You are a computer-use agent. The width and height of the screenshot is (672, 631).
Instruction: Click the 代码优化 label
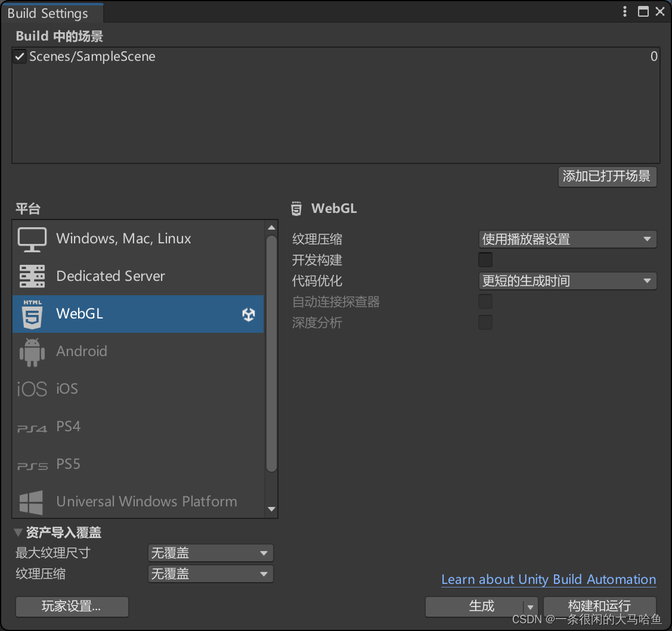pos(317,282)
